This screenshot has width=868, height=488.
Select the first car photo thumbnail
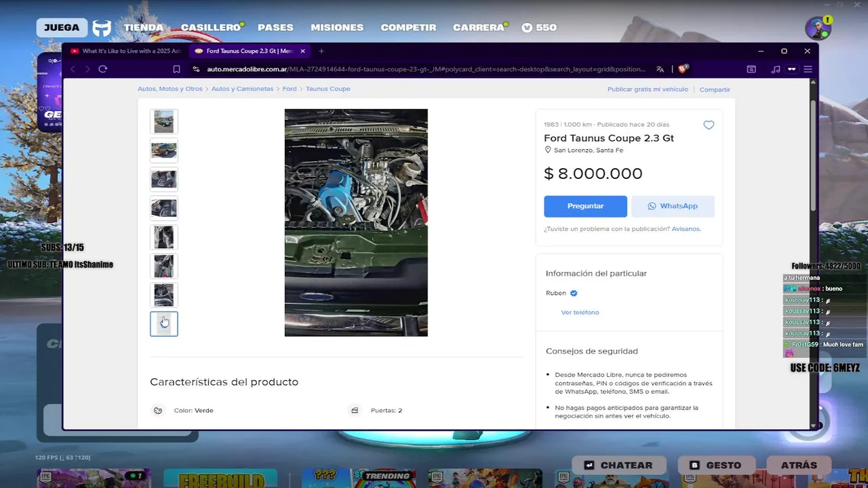coord(163,122)
